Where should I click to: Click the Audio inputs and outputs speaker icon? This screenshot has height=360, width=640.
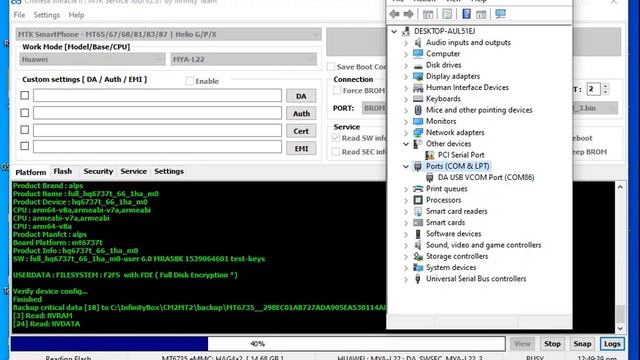pos(418,42)
